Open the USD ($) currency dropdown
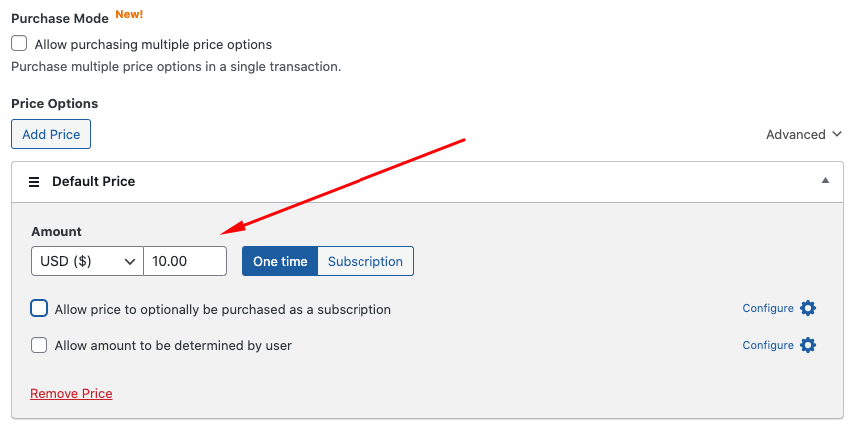854x442 pixels. click(x=87, y=261)
